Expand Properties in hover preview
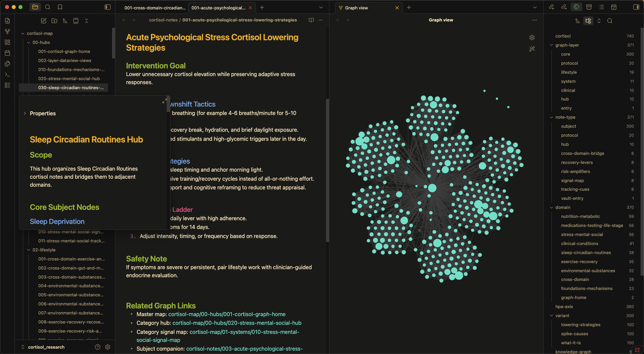The image size is (644, 354). click(x=25, y=113)
